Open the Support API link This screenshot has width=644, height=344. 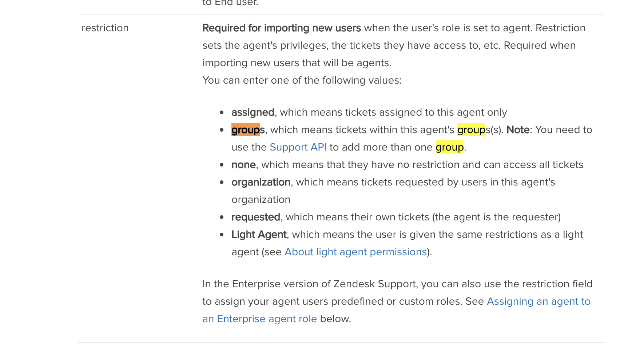tap(298, 147)
